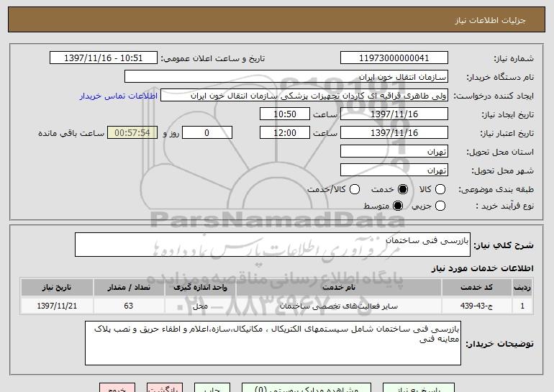Click the بازگشت back button

click(165, 388)
